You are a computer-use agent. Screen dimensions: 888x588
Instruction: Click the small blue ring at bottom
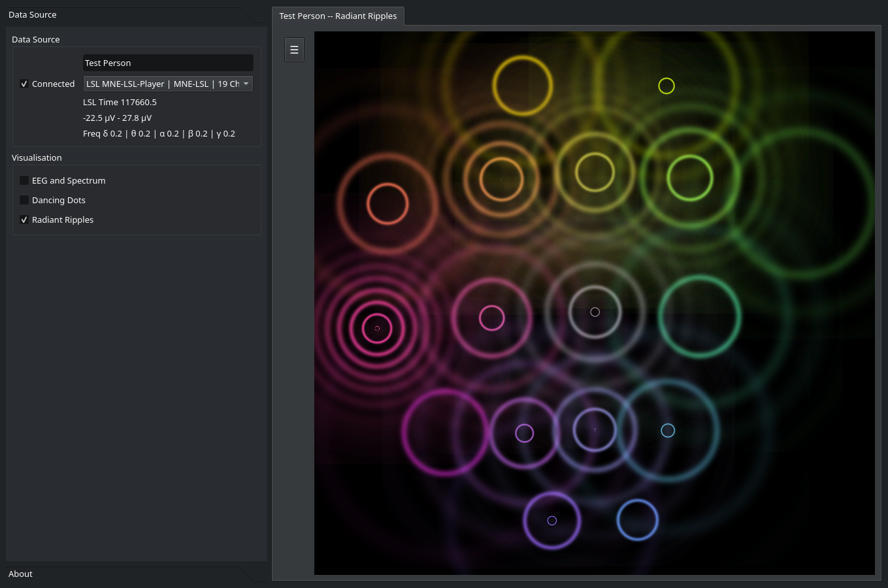(637, 520)
